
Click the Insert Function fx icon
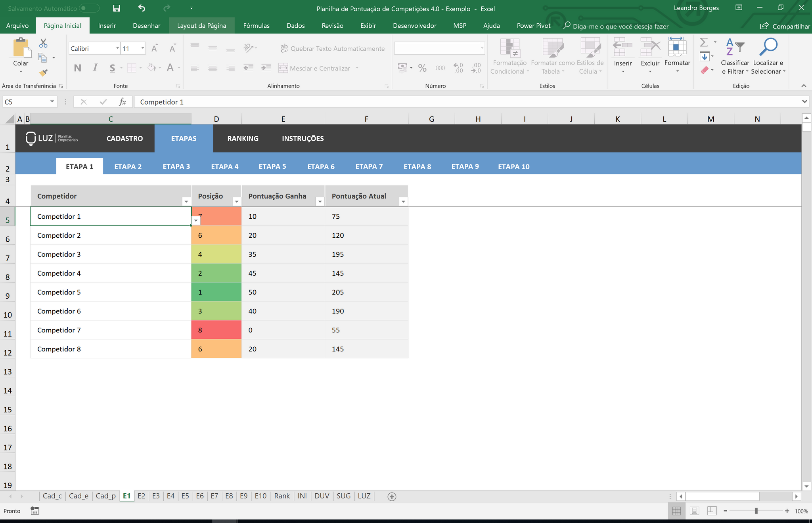pos(123,102)
